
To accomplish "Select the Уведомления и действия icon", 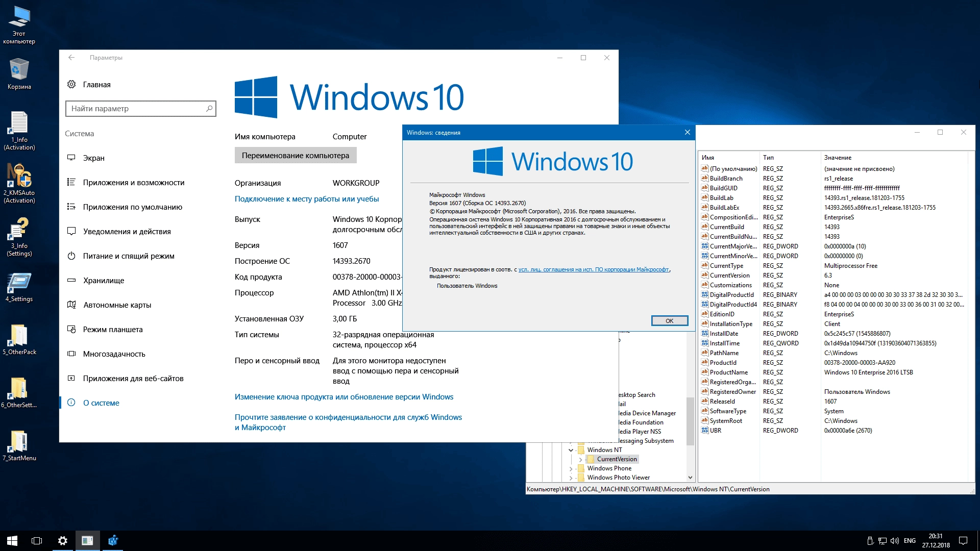I will [x=71, y=231].
